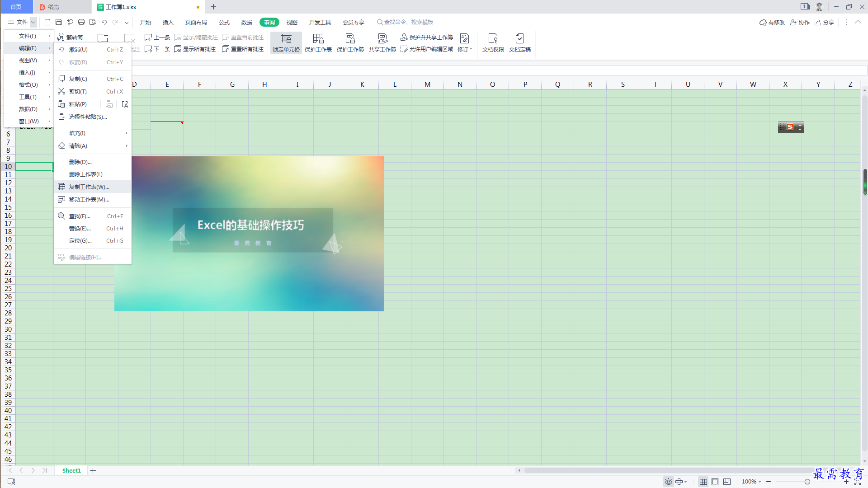
Task: Click the zoom out minus button
Action: (x=769, y=482)
